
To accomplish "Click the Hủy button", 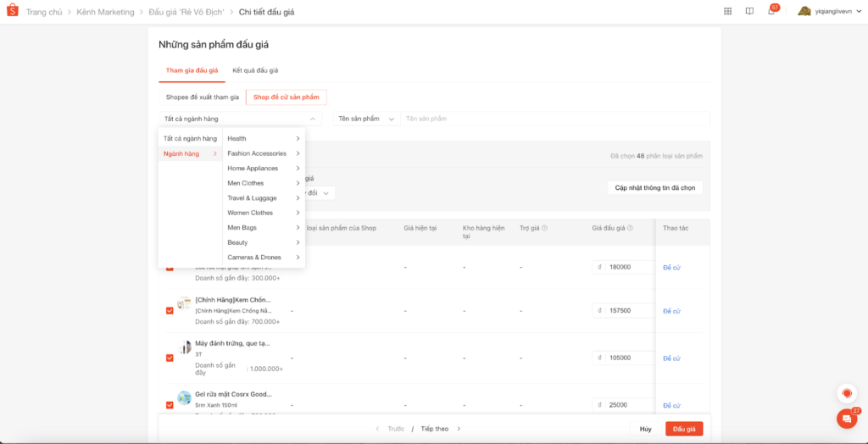I will [x=645, y=429].
